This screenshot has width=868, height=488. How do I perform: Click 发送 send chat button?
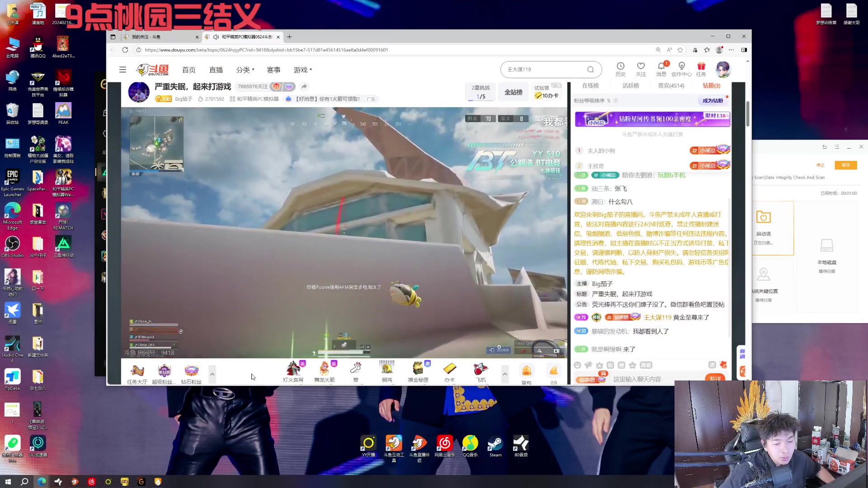coord(715,379)
